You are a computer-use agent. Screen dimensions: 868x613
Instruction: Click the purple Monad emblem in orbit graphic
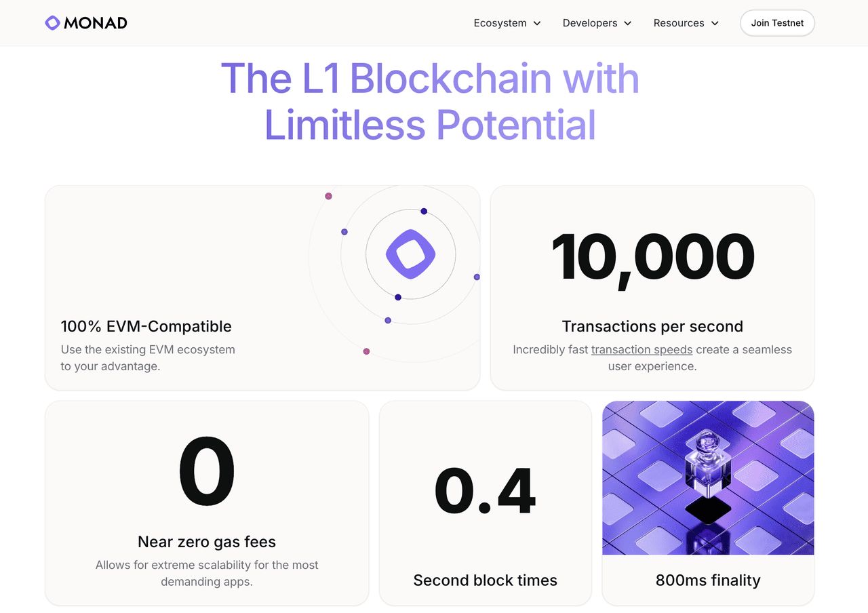click(410, 254)
